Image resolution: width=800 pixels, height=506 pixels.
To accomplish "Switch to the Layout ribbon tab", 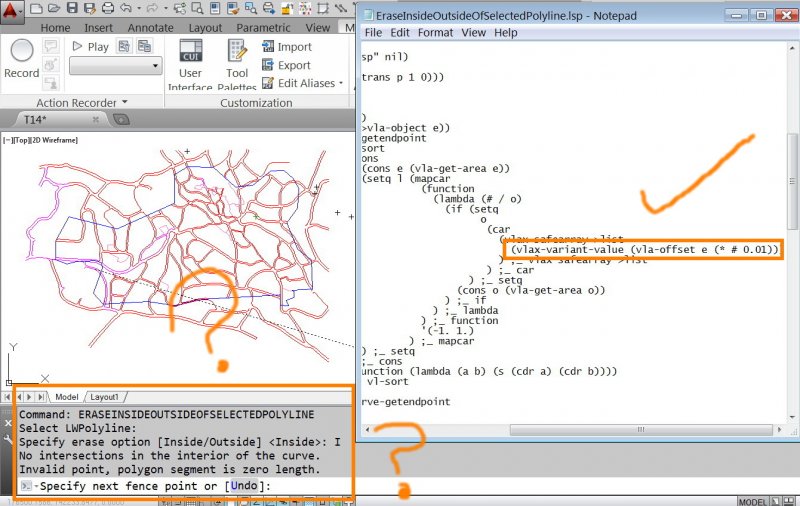I will click(x=205, y=28).
